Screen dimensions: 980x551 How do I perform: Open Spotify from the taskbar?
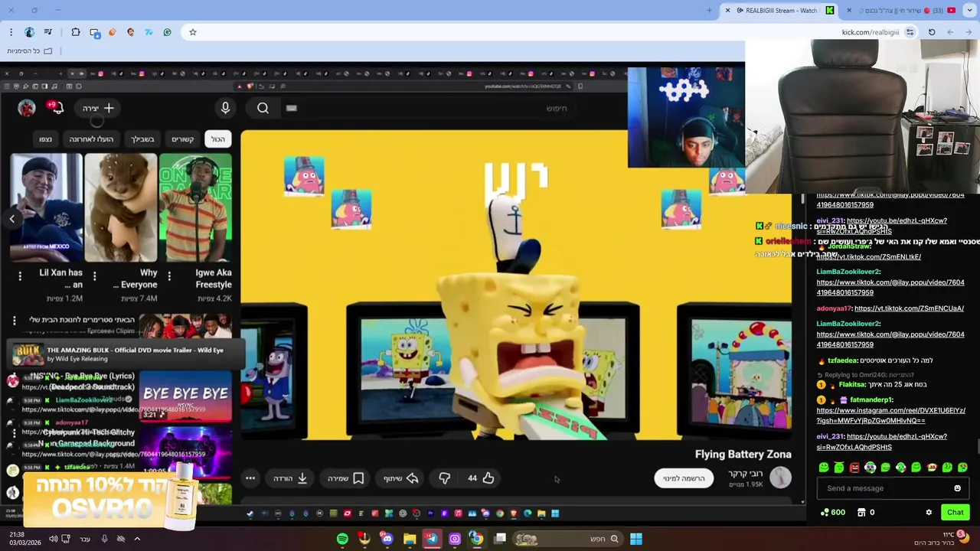pyautogui.click(x=342, y=539)
